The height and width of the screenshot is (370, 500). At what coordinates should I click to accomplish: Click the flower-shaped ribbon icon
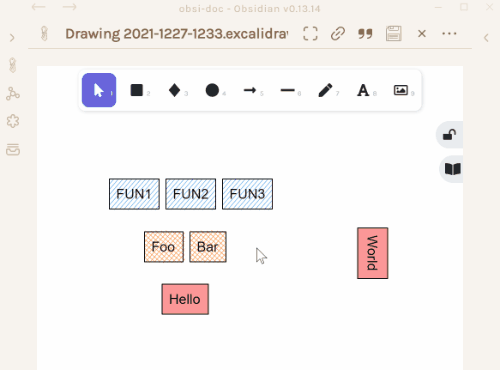[x=13, y=121]
